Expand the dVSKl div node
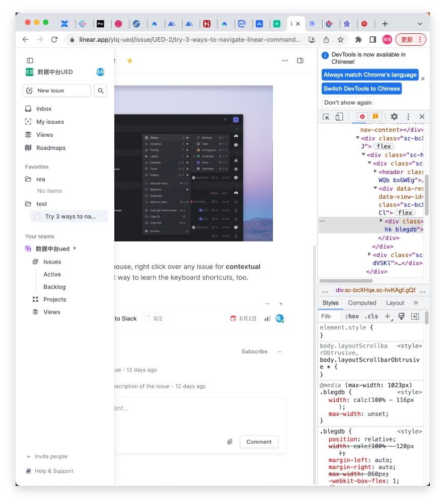Screen dimensions: 445x504 [x=369, y=254]
